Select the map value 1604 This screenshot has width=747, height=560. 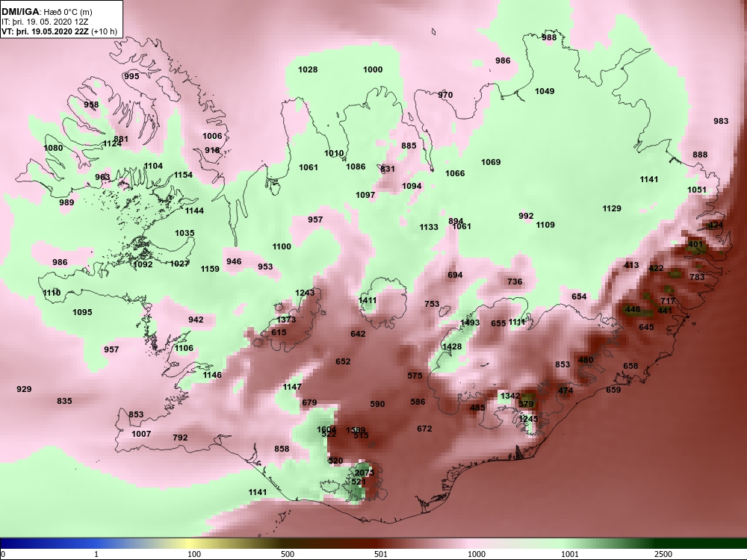click(326, 429)
